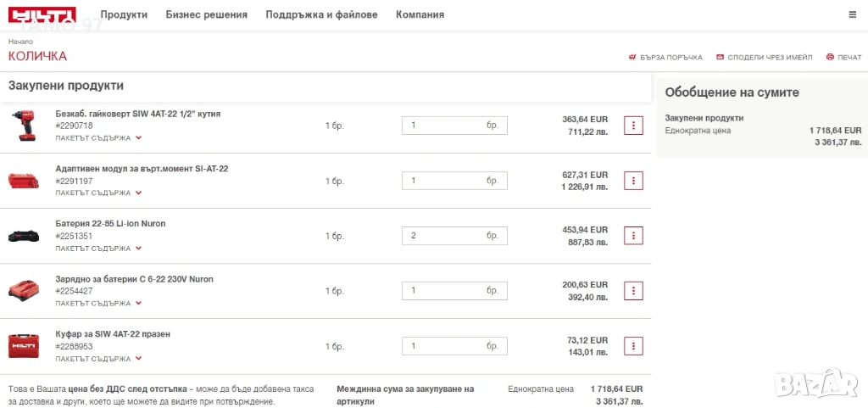The width and height of the screenshot is (868, 408).
Task: Click the Hilti logo
Action: (x=42, y=14)
